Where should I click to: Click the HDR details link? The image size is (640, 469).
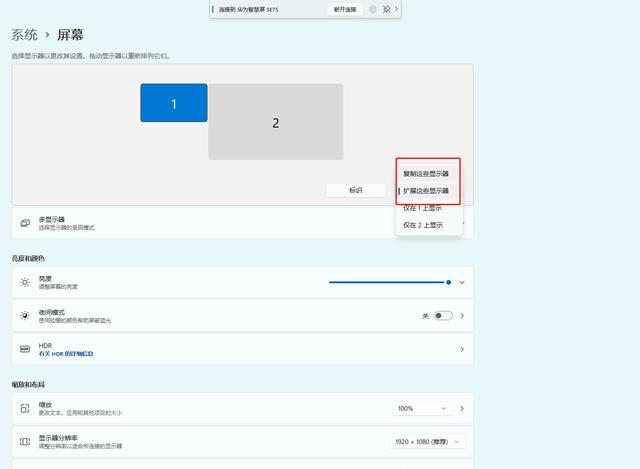click(x=66, y=354)
